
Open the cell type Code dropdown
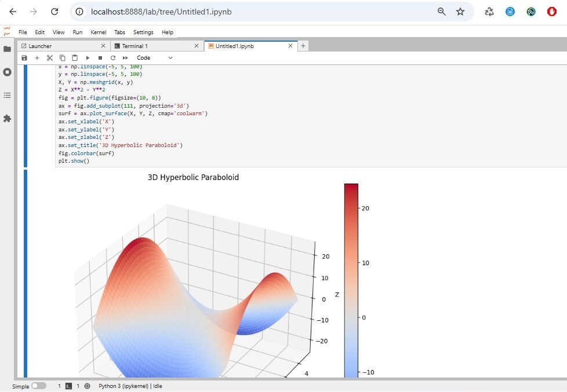click(154, 58)
